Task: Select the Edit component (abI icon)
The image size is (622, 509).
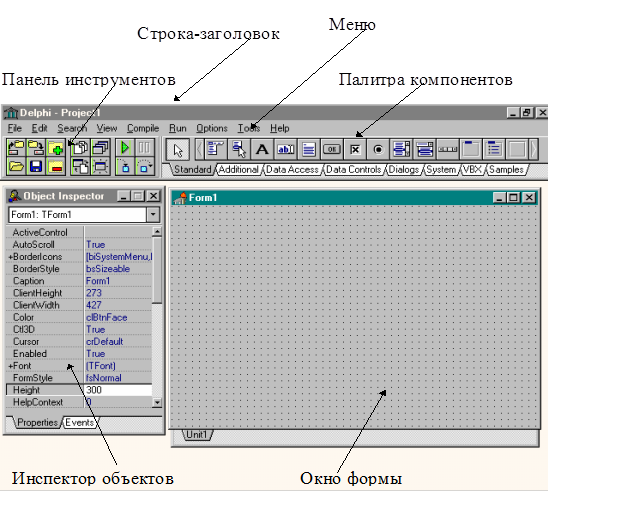Action: pos(285,150)
